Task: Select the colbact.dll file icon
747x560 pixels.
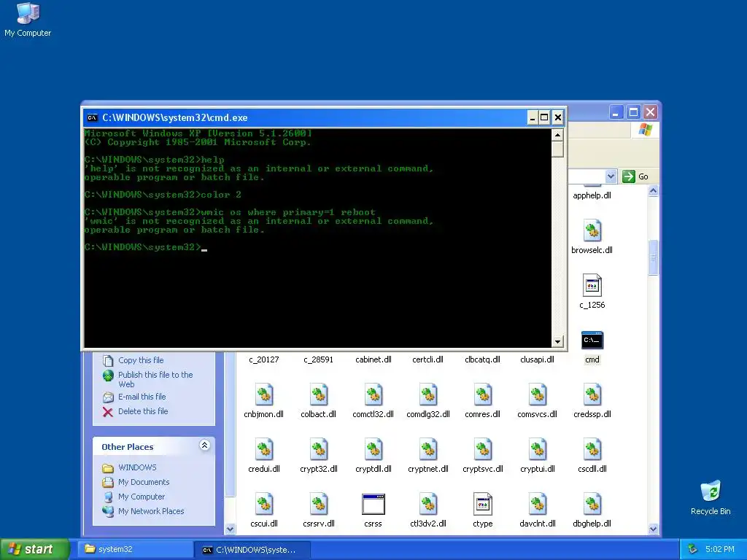Action: pyautogui.click(x=318, y=395)
